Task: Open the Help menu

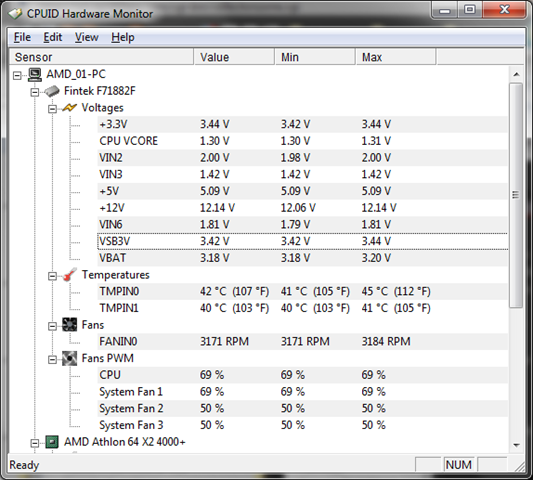Action: pyautogui.click(x=123, y=37)
